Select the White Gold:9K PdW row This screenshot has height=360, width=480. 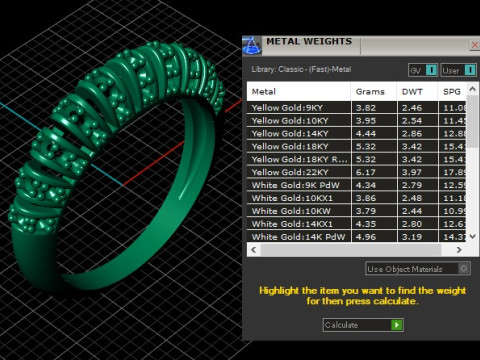[x=356, y=185]
